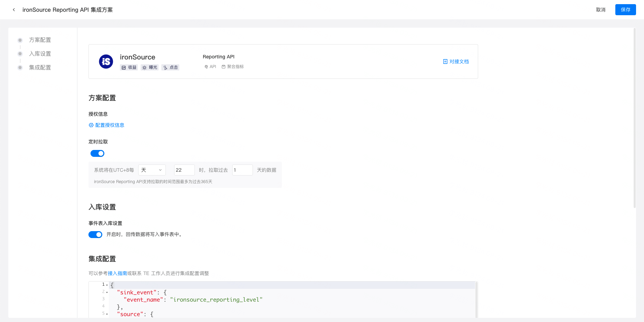Disable the 定时拉取 scheduled pull toggle
Screen dimensions: 644x322
click(97, 153)
